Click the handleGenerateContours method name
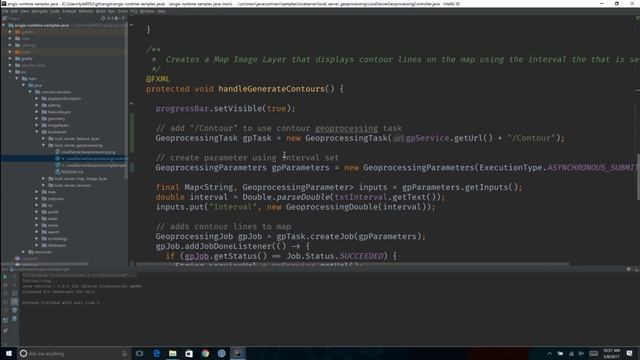The height and width of the screenshot is (360, 640). pos(271,89)
